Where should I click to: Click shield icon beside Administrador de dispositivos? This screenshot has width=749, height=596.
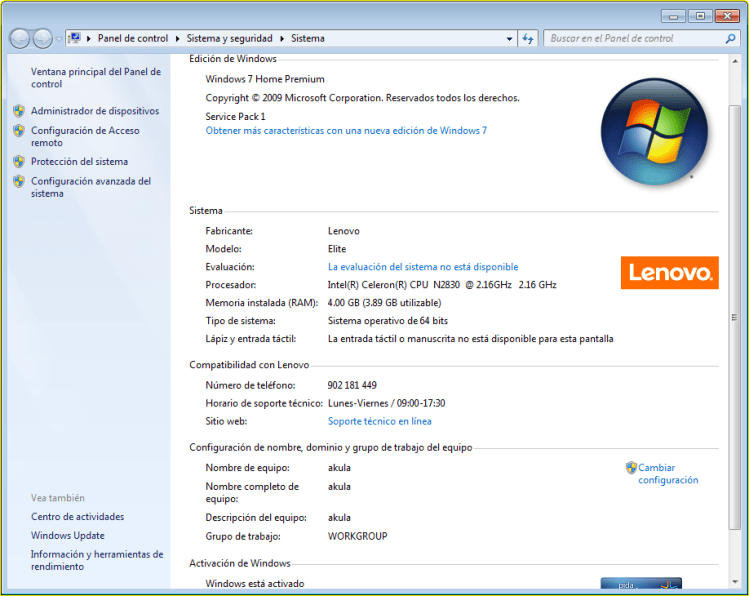19,111
